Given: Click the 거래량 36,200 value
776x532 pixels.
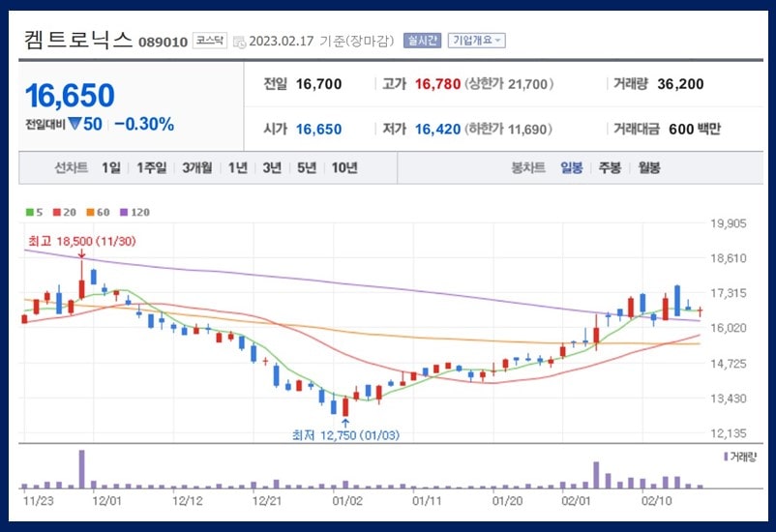Looking at the screenshot, I should [x=680, y=84].
